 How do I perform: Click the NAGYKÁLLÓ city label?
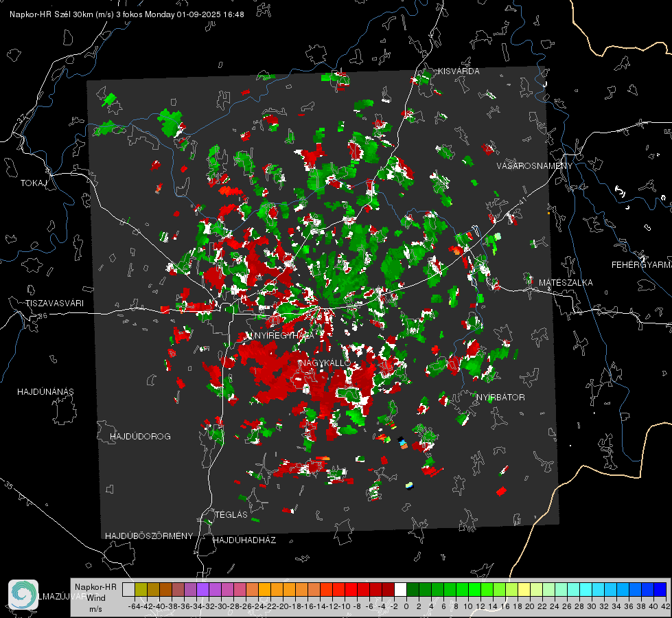click(325, 363)
